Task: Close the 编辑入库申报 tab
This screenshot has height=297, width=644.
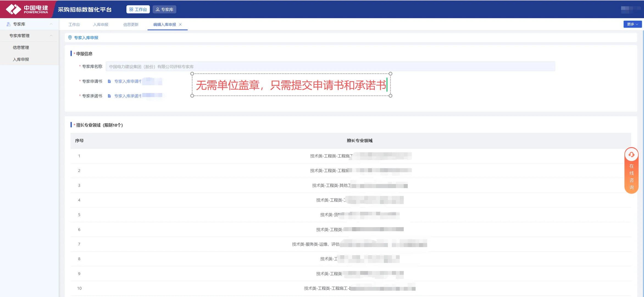Action: [x=181, y=24]
